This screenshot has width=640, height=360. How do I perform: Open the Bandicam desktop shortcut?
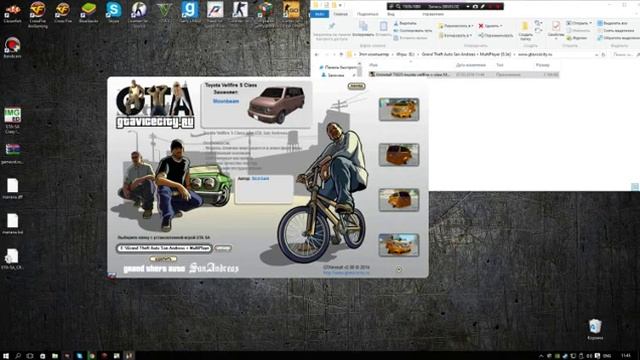click(12, 45)
